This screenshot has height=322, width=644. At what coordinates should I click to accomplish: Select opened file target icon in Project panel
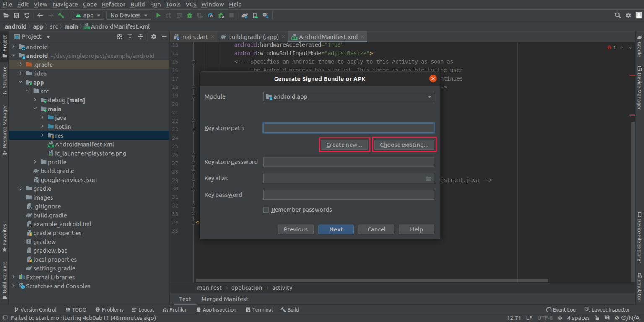click(x=119, y=37)
